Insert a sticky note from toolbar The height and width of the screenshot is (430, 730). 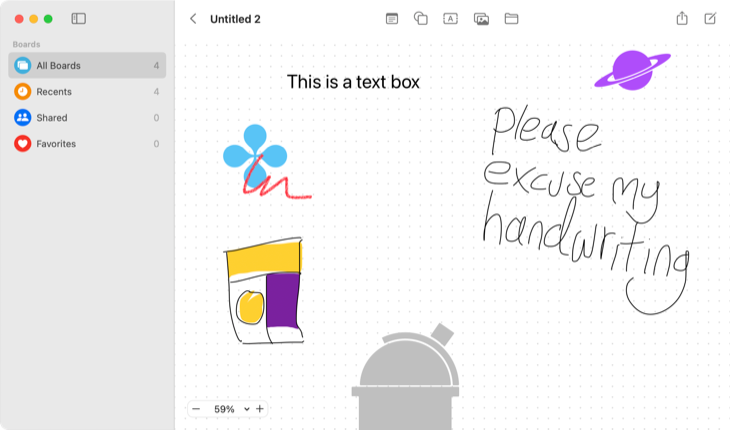392,19
